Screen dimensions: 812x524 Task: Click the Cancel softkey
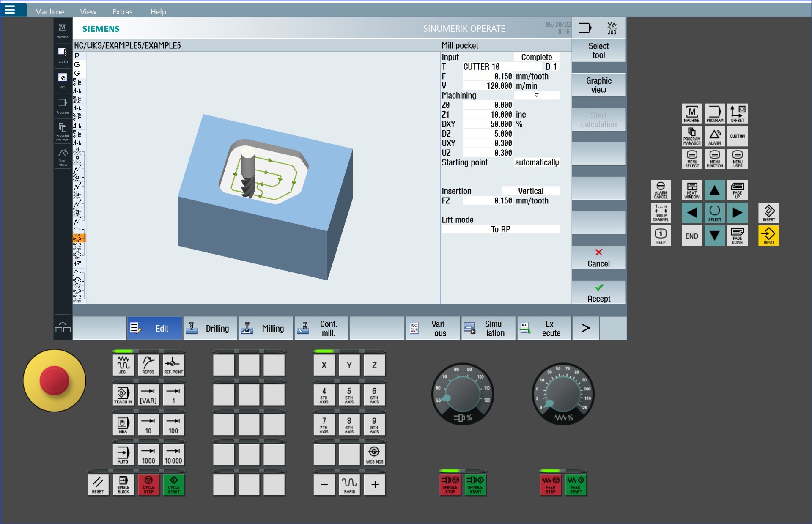(599, 258)
